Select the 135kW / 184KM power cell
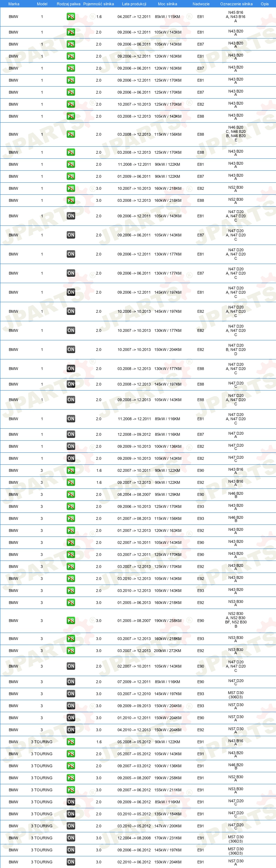 click(168, 814)
